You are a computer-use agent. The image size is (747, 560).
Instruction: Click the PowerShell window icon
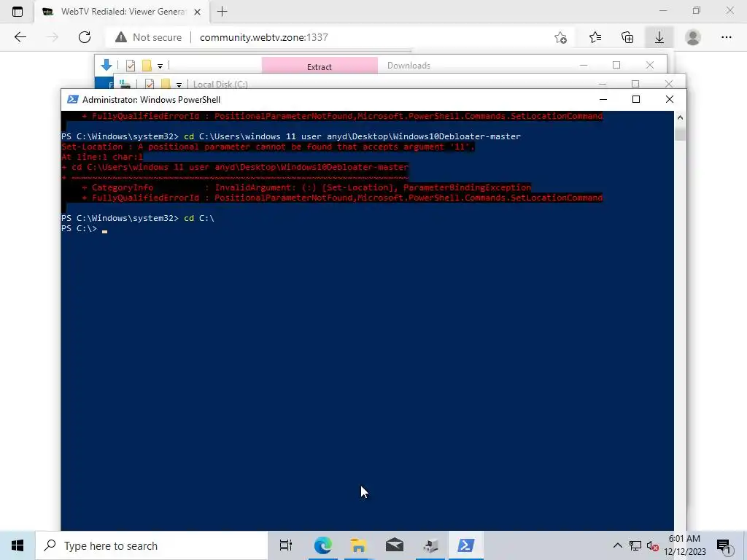click(x=72, y=99)
